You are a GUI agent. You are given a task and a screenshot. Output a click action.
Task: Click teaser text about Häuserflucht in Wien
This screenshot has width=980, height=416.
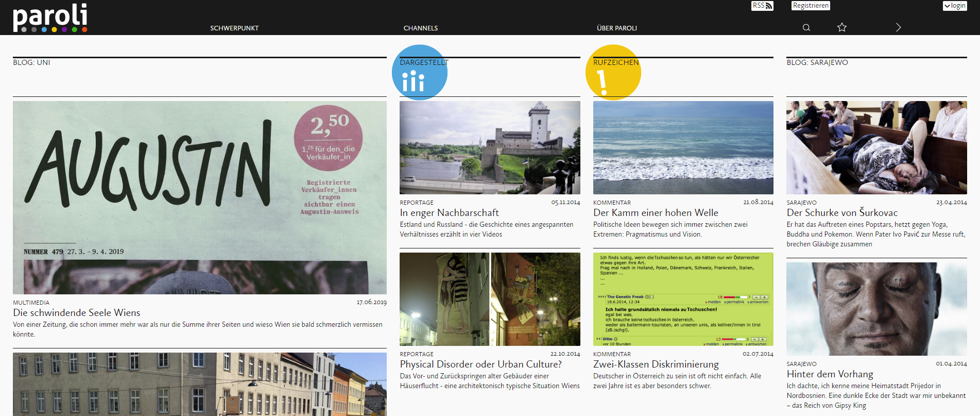coord(490,381)
